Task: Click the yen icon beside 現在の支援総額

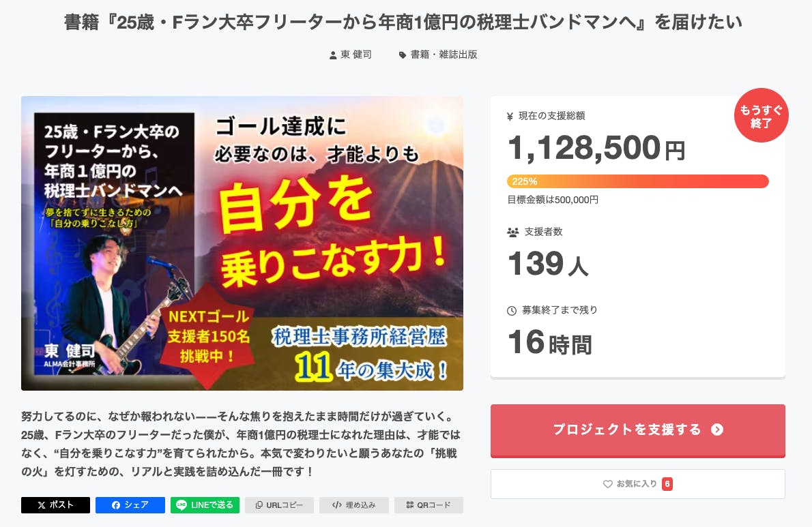Action: (x=510, y=117)
